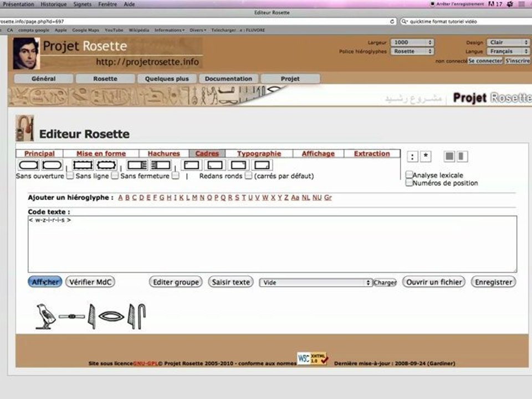Viewport: 532px width, 399px height.
Task: Switch to the Extraction tab
Action: tap(372, 154)
